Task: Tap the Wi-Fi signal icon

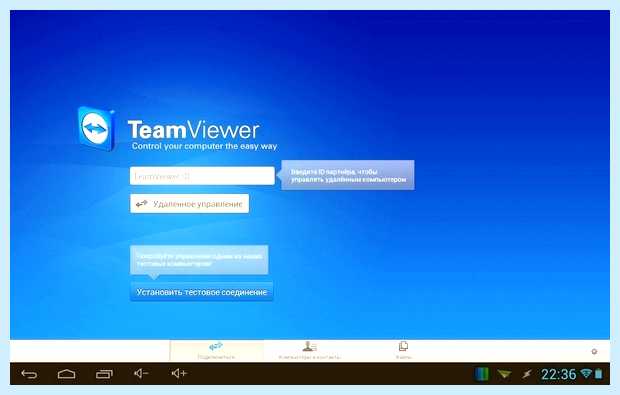Action: pos(586,373)
